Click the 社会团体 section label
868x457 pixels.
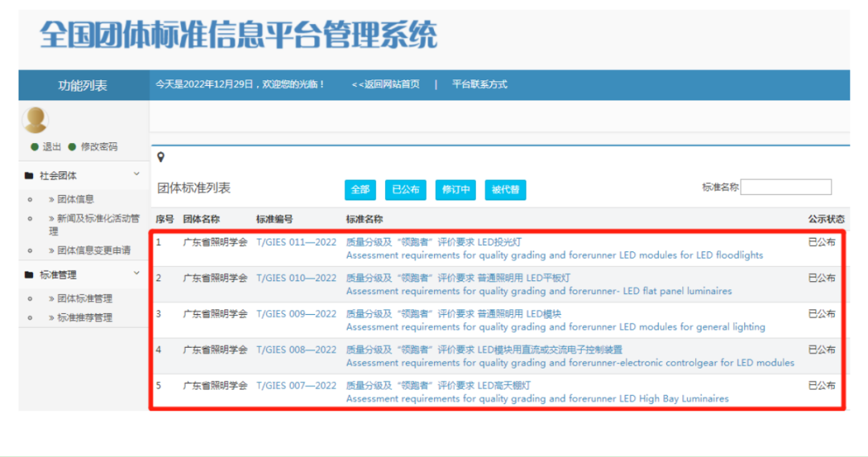click(58, 175)
